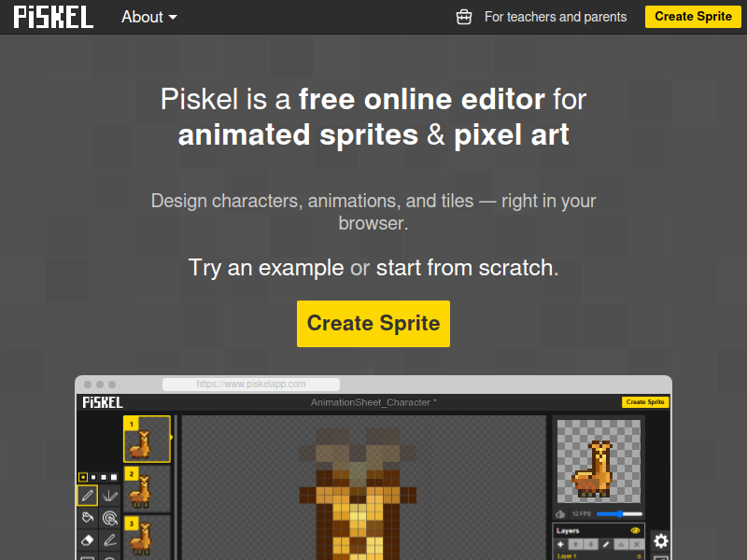747x560 pixels.
Task: Select the smallest pen size option
Action: pos(82,477)
